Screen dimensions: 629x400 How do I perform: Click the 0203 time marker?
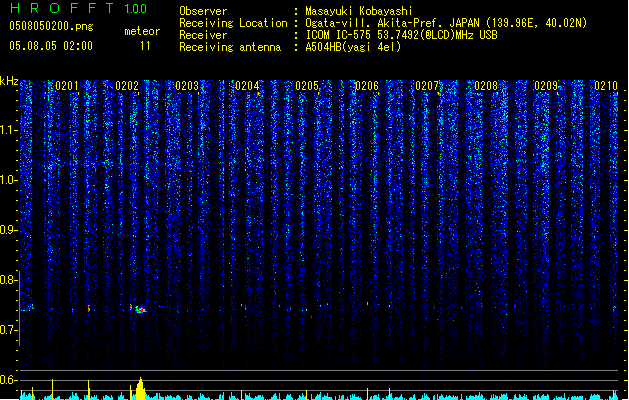click(187, 86)
